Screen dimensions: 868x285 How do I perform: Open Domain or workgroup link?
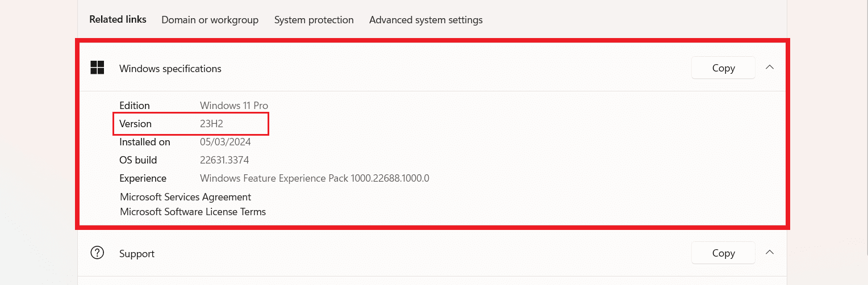pyautogui.click(x=210, y=20)
